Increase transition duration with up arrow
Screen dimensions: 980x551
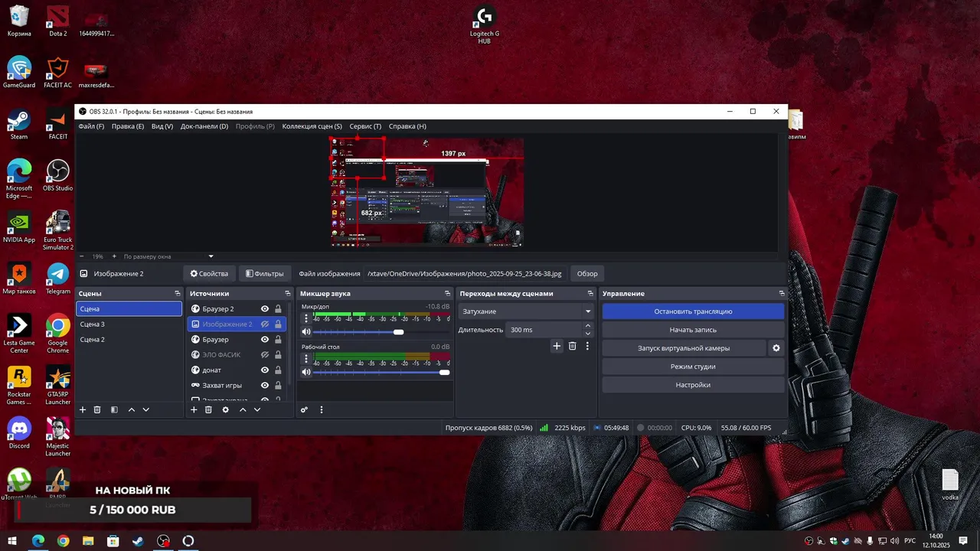coord(588,326)
